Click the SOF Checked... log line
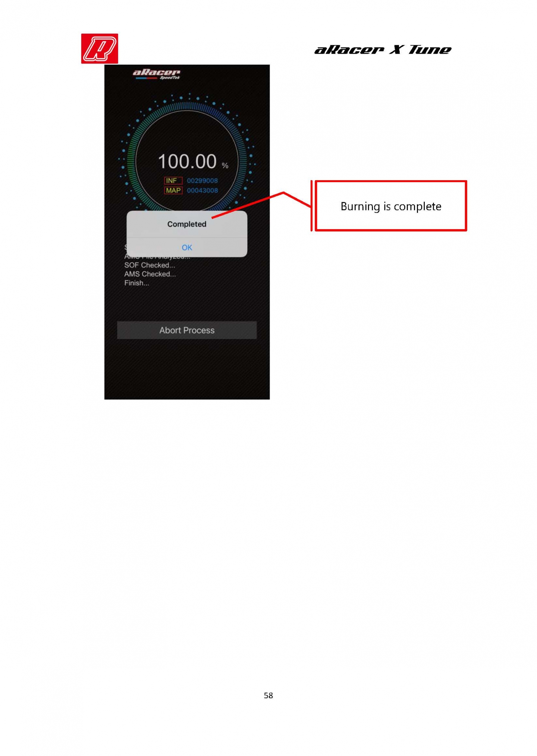The image size is (537, 756). 150,265
